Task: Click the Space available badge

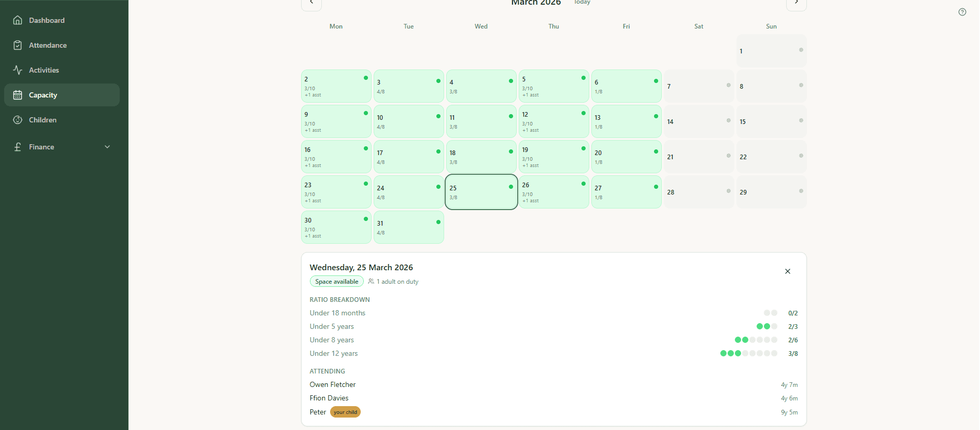Action: pyautogui.click(x=336, y=281)
